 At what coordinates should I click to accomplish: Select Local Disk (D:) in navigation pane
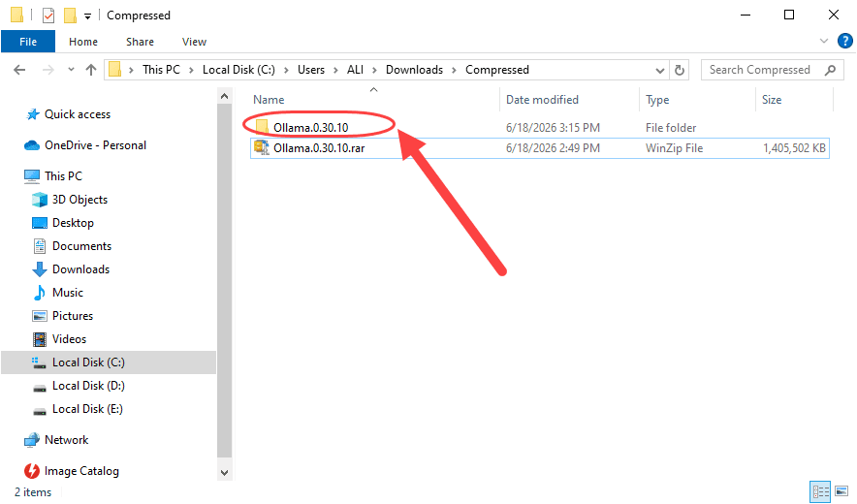pyautogui.click(x=88, y=386)
